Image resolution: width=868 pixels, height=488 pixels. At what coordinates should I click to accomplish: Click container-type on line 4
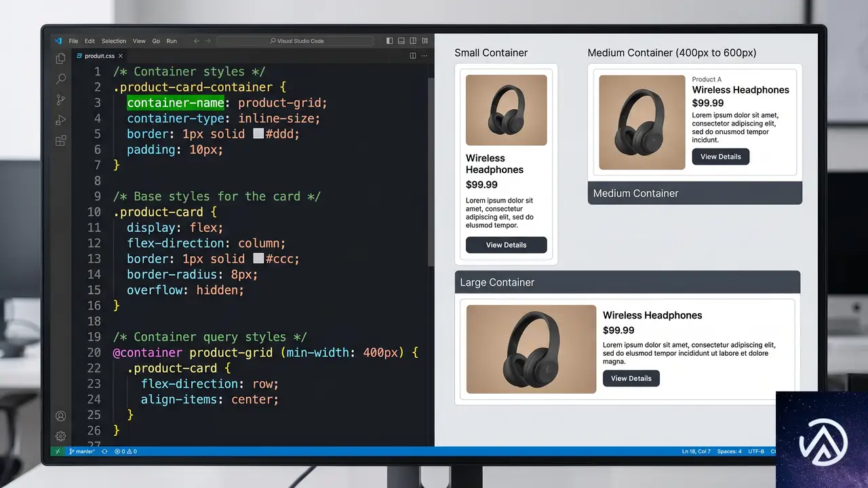click(176, 118)
